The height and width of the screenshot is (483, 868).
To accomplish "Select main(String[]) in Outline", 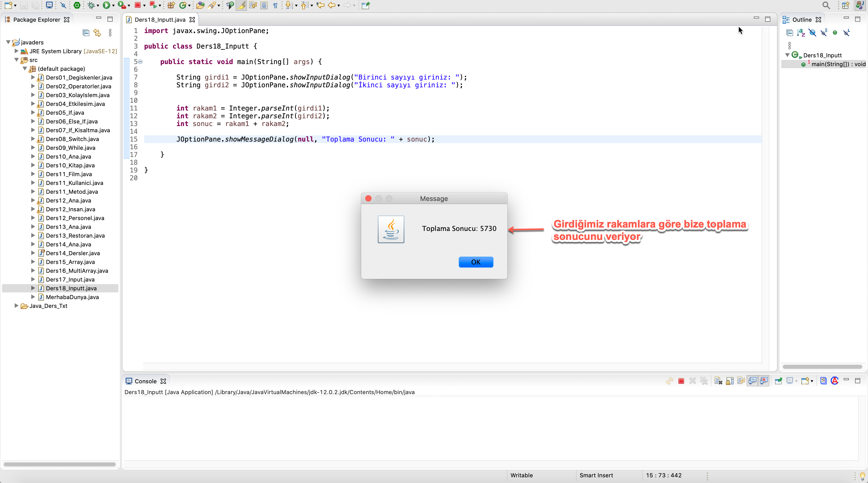I will pyautogui.click(x=838, y=64).
